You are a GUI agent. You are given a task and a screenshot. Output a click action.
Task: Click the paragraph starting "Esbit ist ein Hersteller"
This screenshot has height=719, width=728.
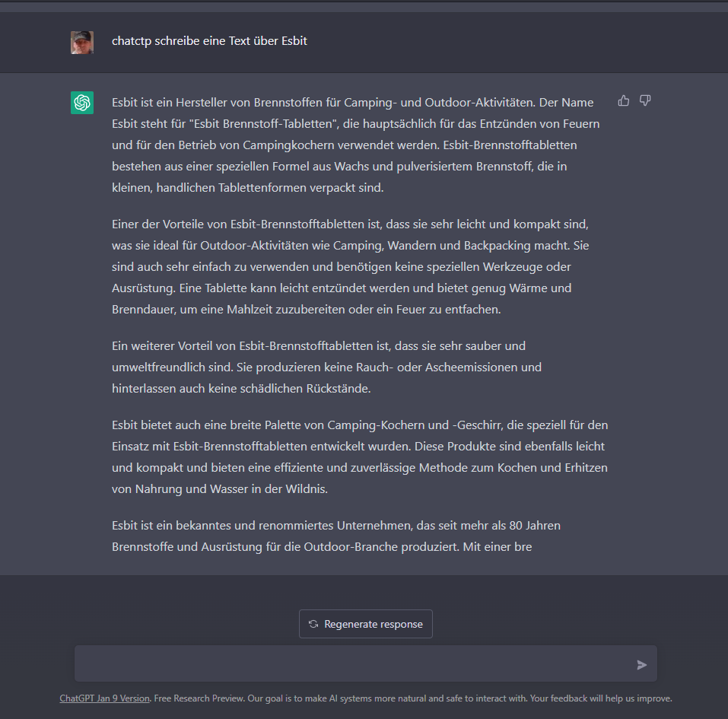[356, 145]
